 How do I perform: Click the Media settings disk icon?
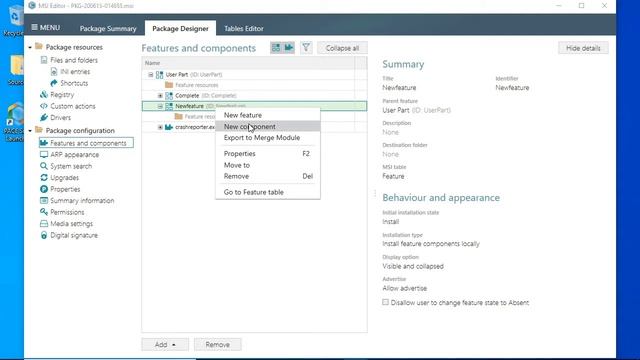click(44, 224)
